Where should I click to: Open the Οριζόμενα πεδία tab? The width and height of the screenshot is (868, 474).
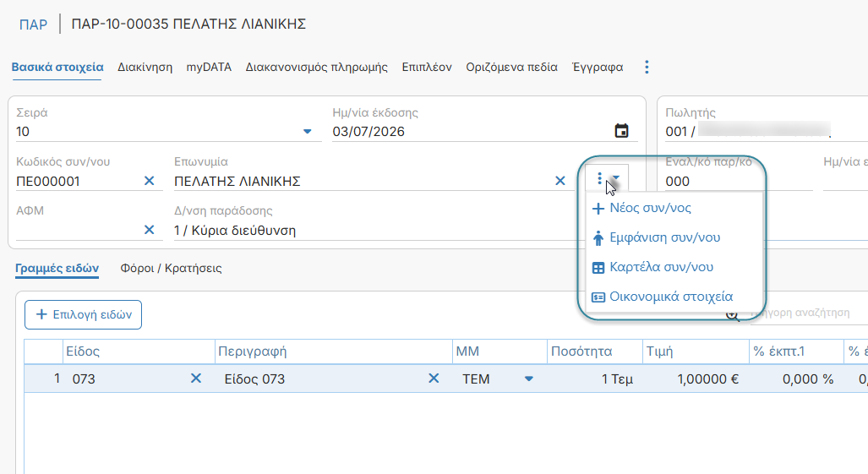coord(511,67)
